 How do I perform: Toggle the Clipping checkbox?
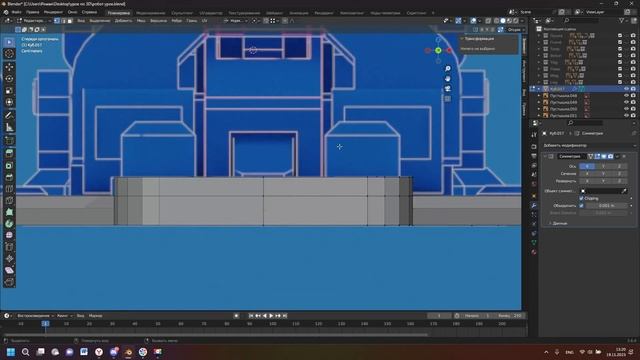[582, 198]
